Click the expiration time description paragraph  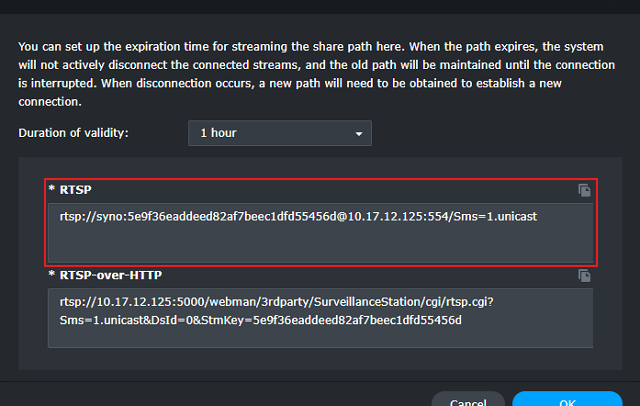click(317, 74)
